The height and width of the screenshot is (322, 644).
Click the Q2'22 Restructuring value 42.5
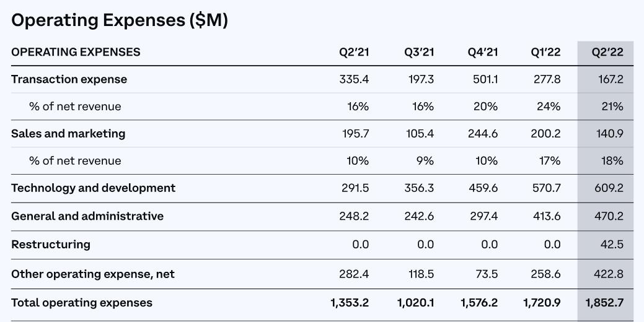coord(612,245)
